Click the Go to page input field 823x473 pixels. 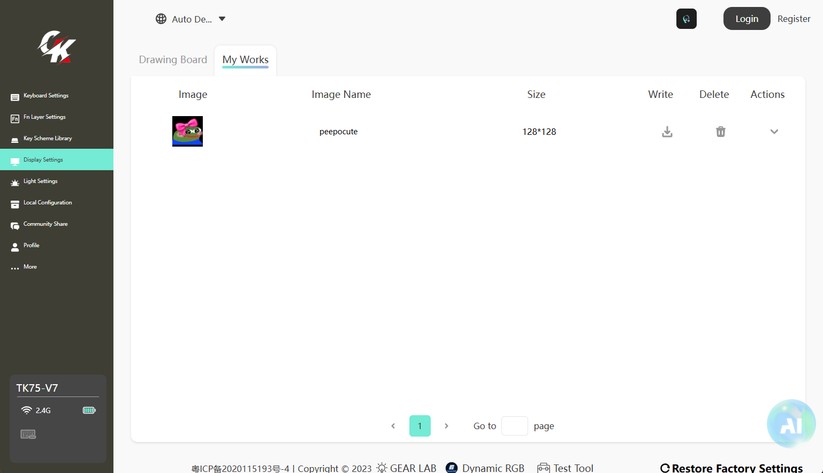pyautogui.click(x=514, y=426)
